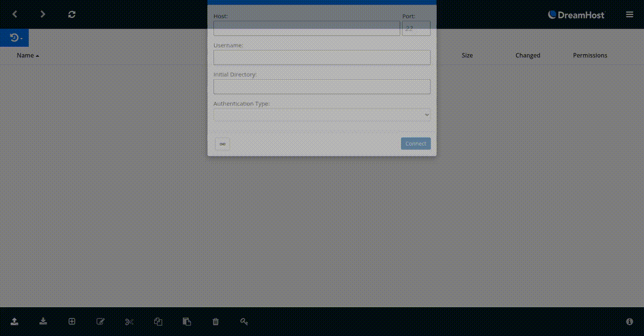Image resolution: width=644 pixels, height=336 pixels.
Task: Sort files by Size column
Action: (x=467, y=55)
